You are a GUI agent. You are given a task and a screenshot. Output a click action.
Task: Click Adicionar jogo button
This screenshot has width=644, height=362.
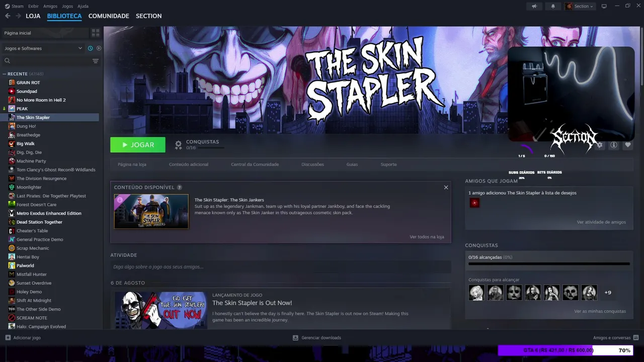click(x=23, y=338)
